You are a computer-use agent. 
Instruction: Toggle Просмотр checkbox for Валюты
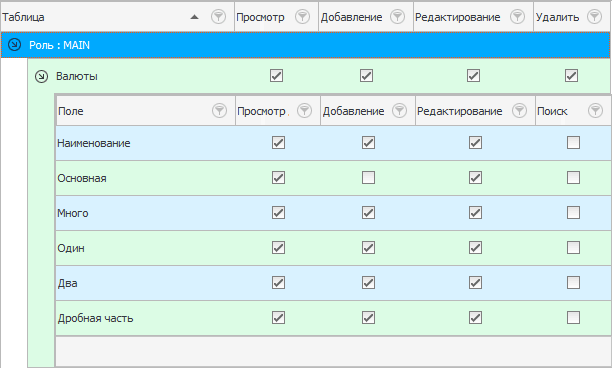point(276,76)
